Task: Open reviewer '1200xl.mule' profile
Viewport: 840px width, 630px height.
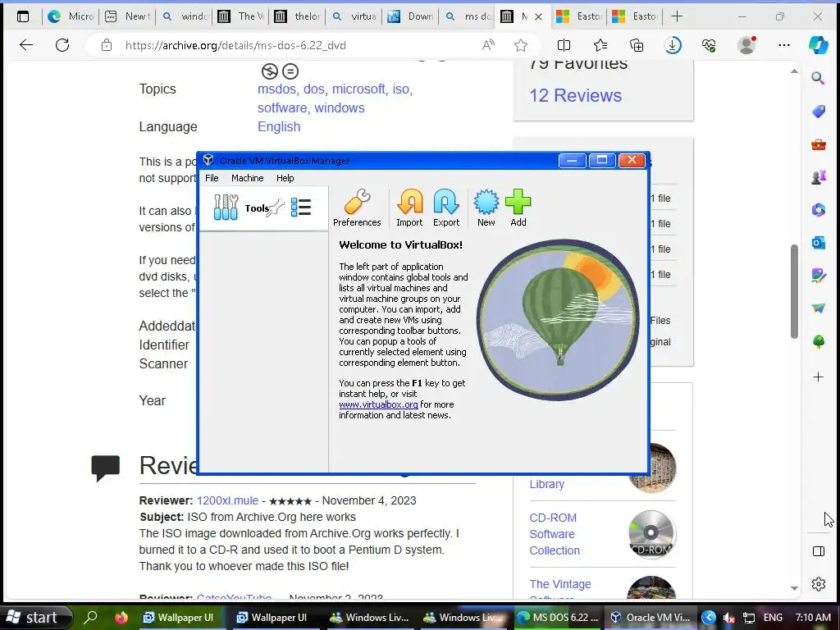Action: coord(227,500)
